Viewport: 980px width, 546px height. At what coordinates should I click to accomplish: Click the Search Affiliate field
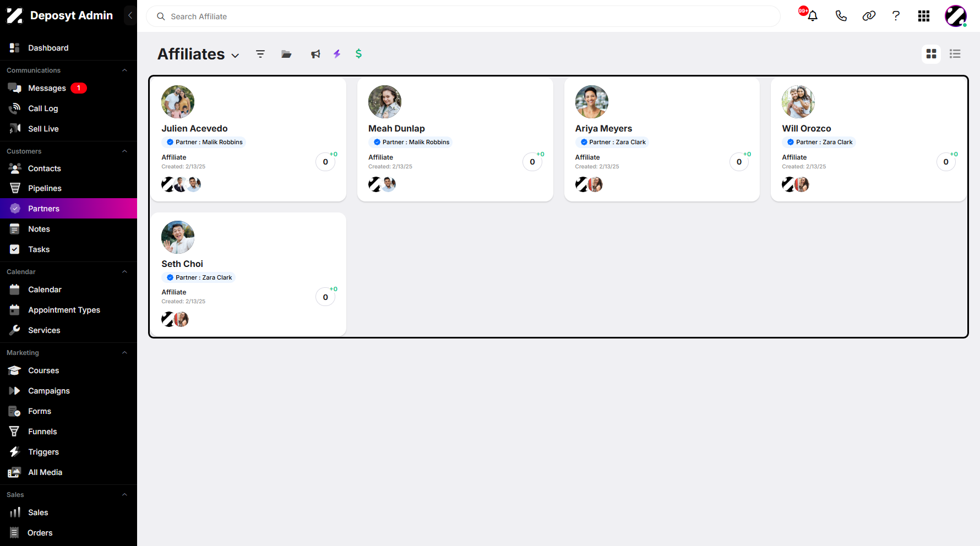pos(463,17)
